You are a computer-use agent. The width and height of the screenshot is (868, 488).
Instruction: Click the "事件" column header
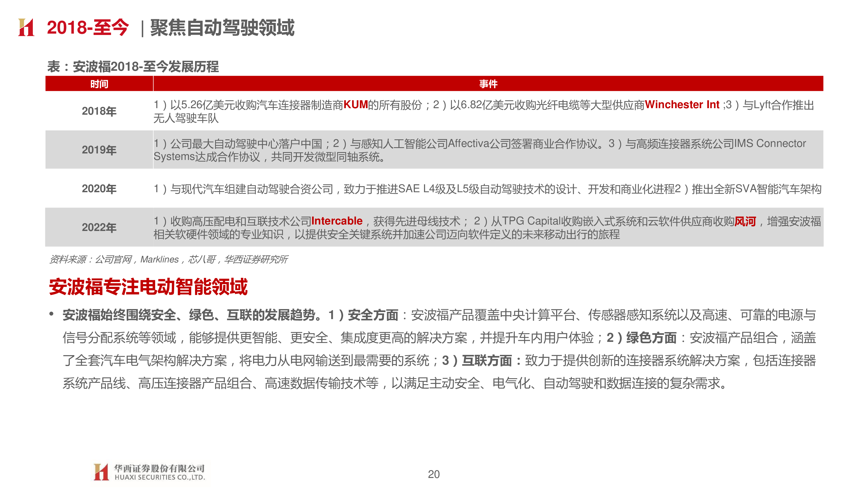[488, 84]
